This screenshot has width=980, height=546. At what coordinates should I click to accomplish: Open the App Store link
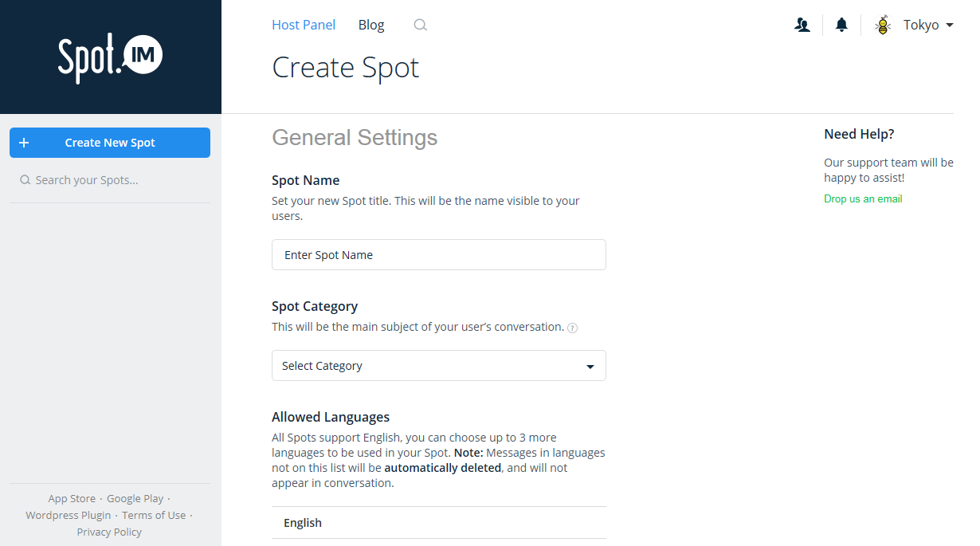coord(72,499)
